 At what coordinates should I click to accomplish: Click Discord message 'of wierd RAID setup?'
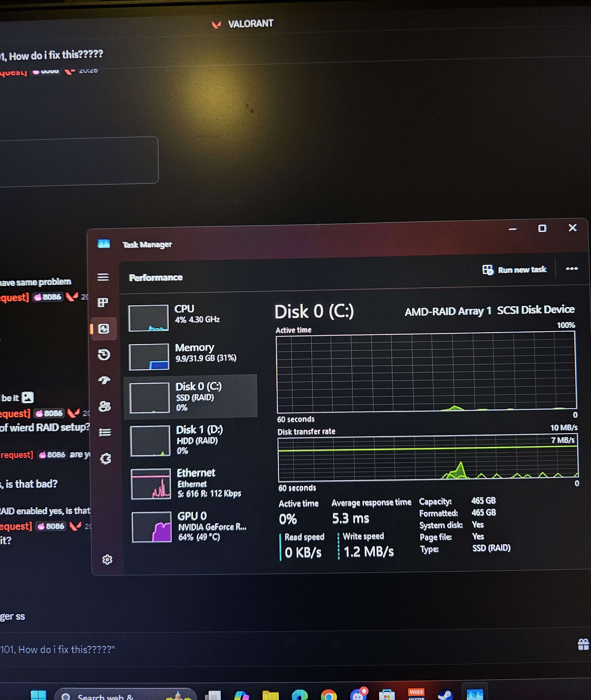(45, 427)
